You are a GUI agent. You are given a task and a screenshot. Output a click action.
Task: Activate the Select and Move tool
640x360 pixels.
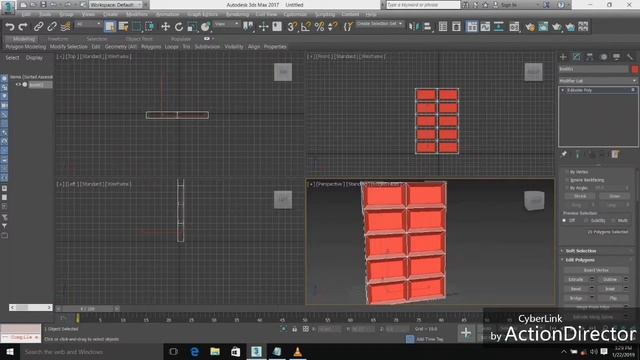[x=165, y=27]
